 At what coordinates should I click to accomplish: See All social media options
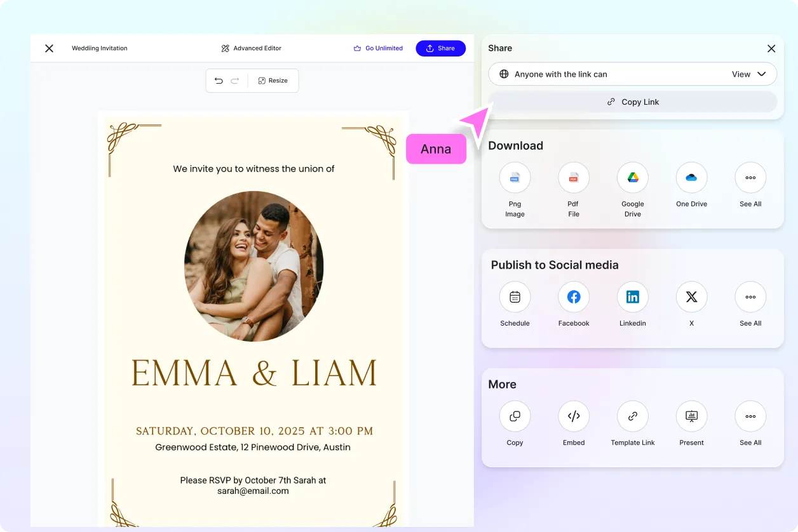tap(750, 297)
